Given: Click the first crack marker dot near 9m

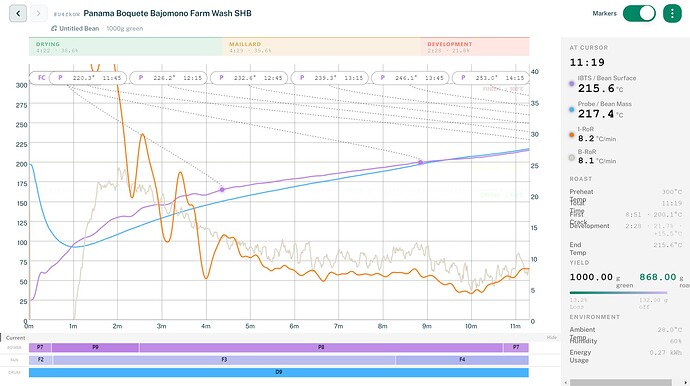Looking at the screenshot, I should (x=421, y=162).
